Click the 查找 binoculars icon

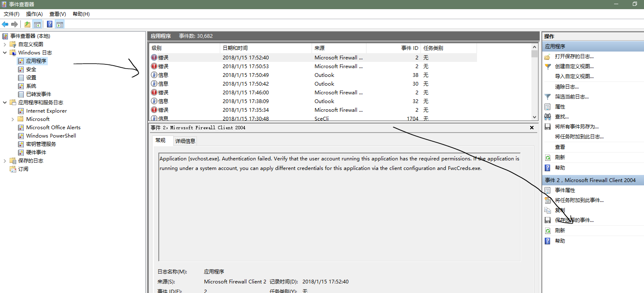(548, 117)
